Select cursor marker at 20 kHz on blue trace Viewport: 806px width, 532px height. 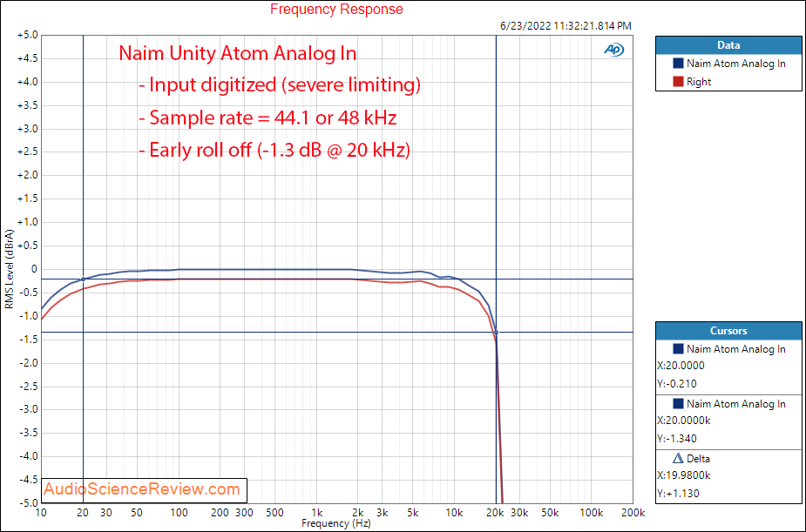(x=496, y=333)
